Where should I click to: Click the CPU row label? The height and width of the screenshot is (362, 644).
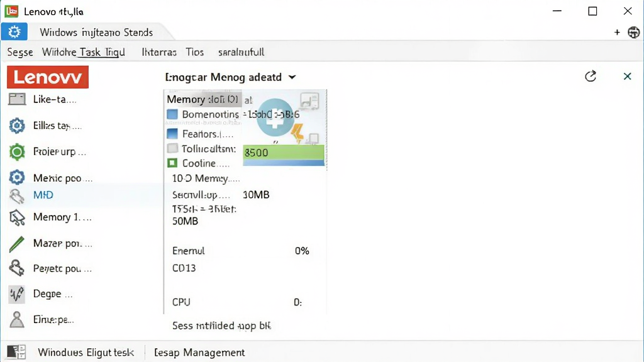click(x=181, y=302)
